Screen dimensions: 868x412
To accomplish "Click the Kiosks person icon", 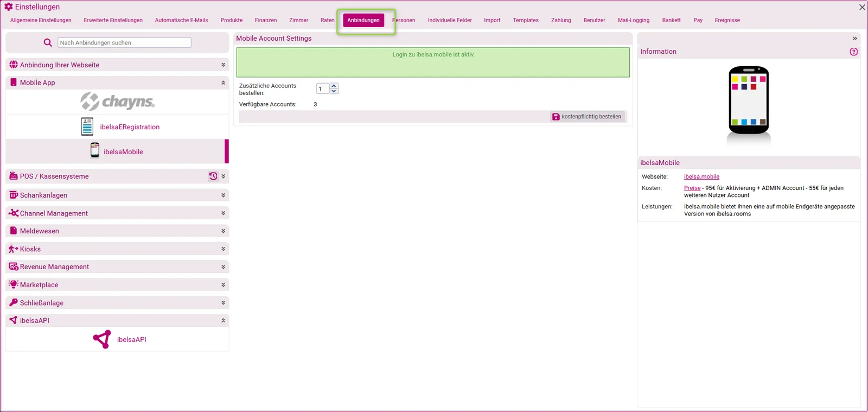I will click(14, 249).
